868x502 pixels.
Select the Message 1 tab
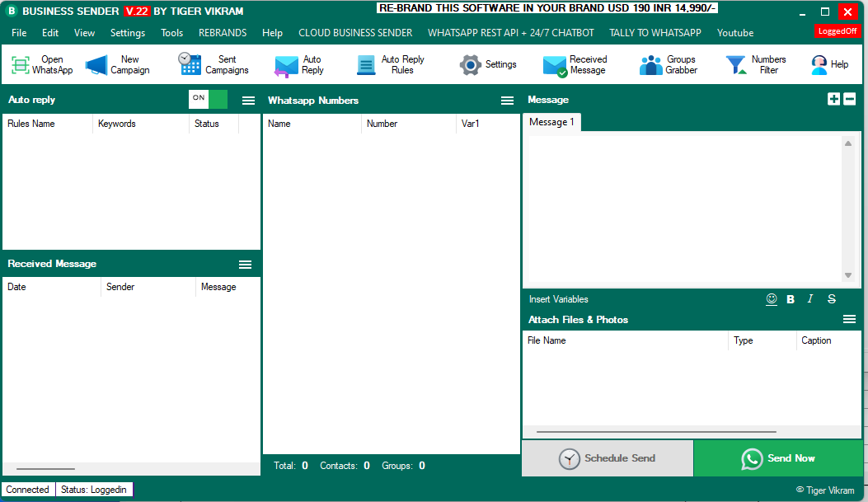tap(551, 120)
